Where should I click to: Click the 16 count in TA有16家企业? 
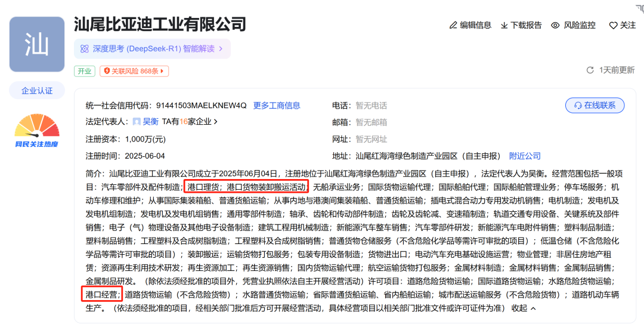183,122
